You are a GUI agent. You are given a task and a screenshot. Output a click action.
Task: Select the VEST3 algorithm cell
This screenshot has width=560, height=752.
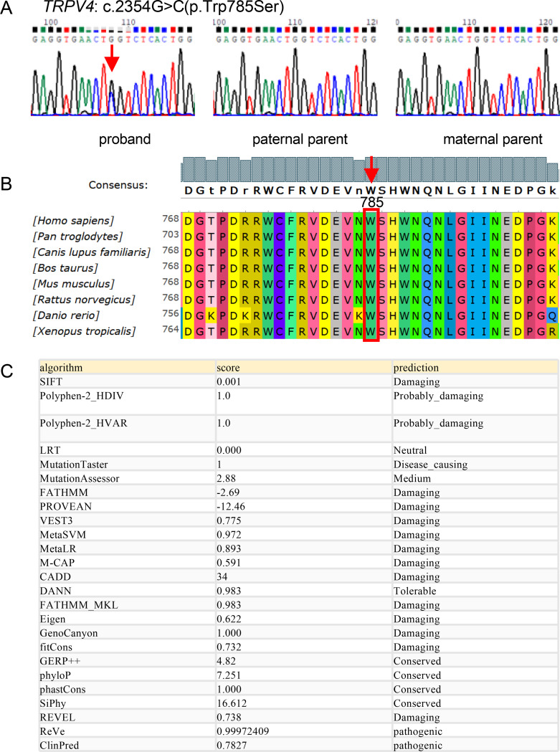click(127, 520)
